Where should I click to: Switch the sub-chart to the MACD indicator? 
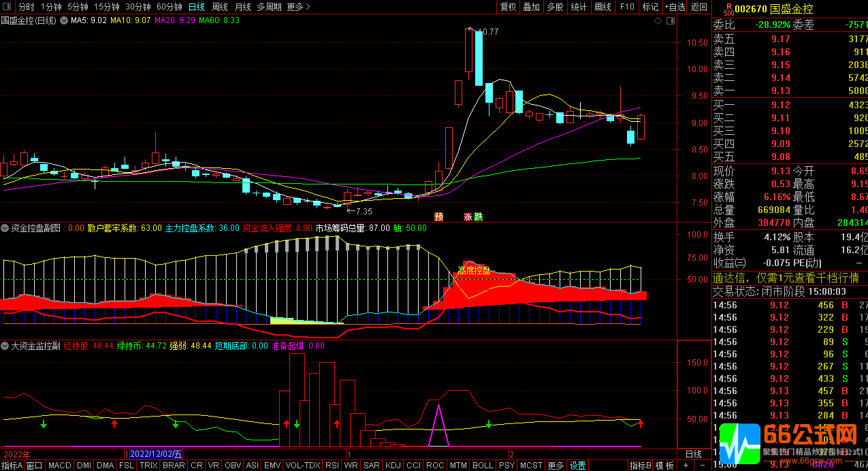click(x=60, y=466)
